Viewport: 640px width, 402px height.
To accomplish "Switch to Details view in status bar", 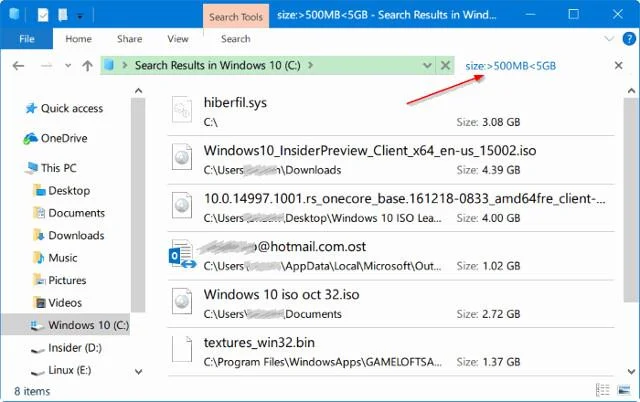I will (602, 390).
